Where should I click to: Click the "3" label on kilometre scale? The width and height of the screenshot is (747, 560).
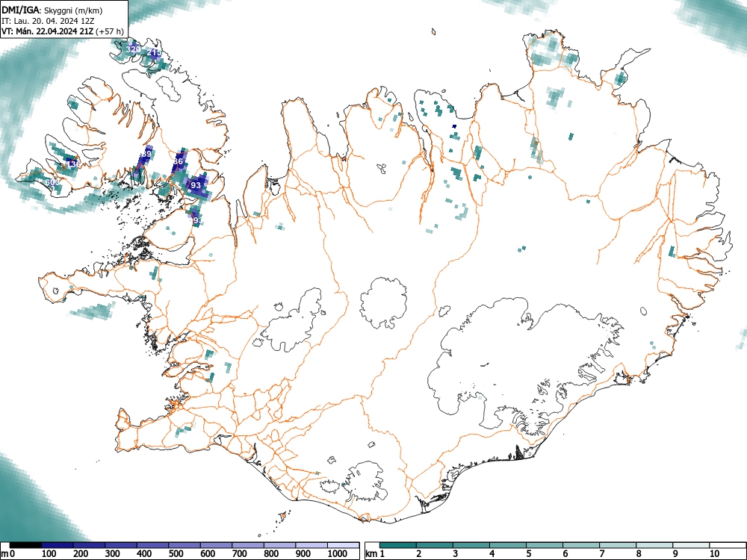[x=456, y=553]
